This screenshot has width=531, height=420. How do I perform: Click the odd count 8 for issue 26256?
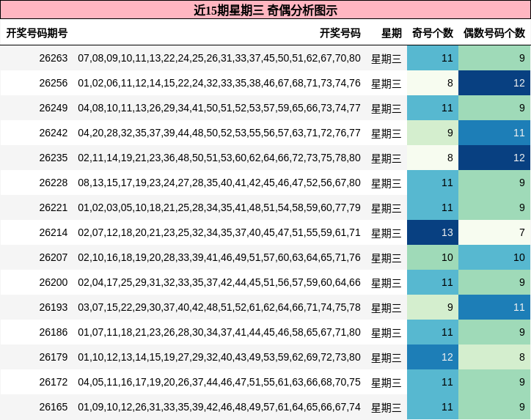pyautogui.click(x=433, y=83)
